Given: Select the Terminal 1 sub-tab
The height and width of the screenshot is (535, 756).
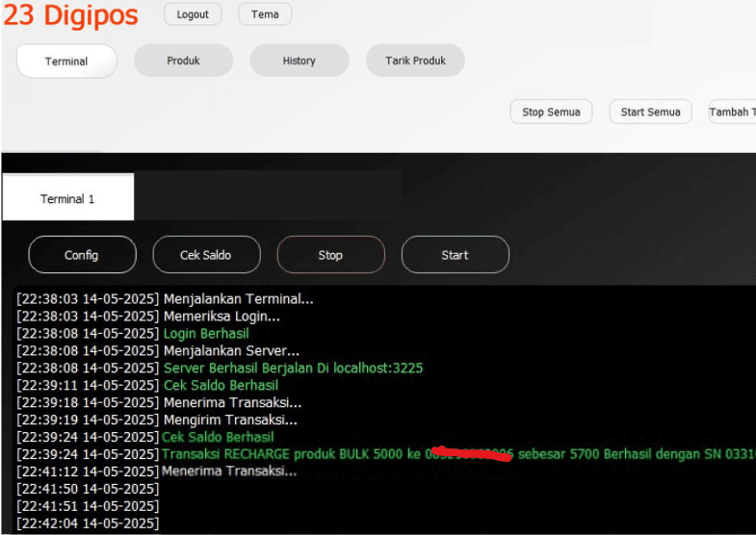Looking at the screenshot, I should 67,199.
